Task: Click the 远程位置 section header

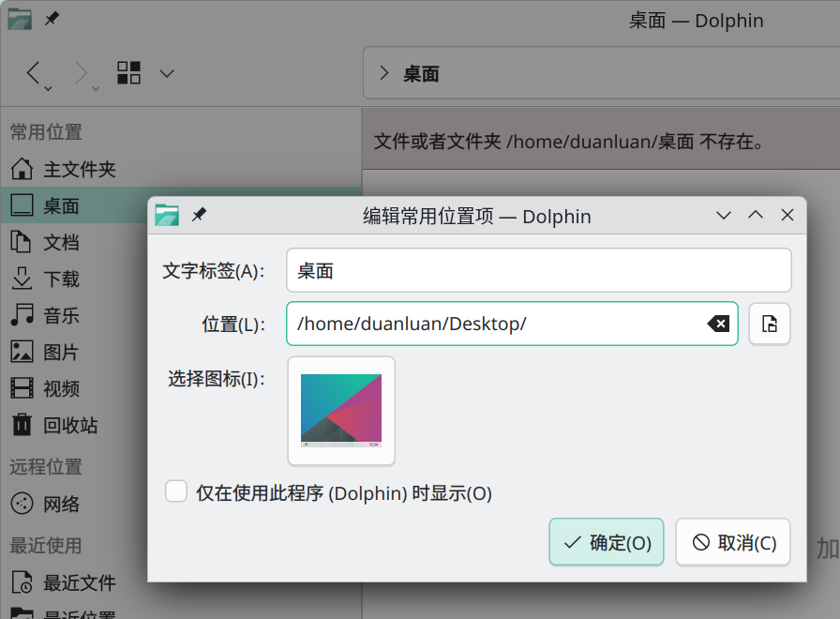Action: 46,466
